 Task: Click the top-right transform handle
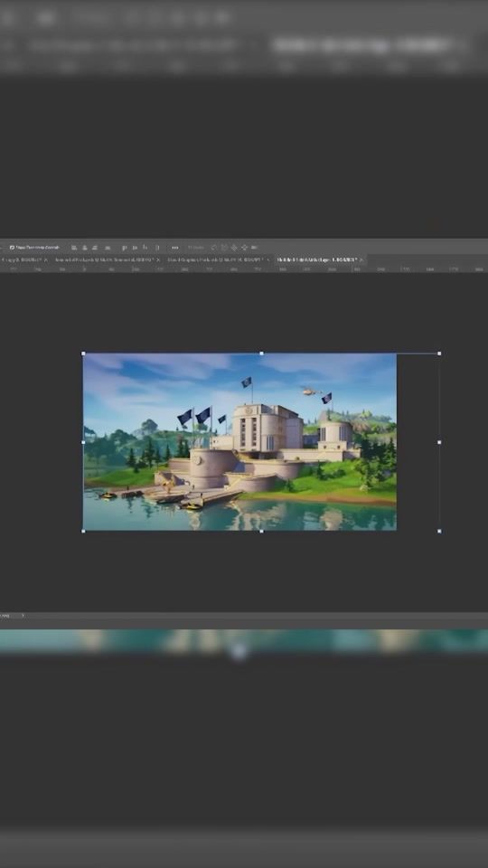pos(439,354)
